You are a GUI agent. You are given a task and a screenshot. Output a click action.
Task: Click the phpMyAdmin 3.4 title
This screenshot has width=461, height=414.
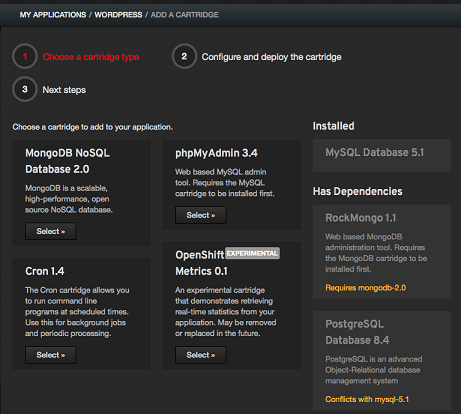click(x=216, y=153)
